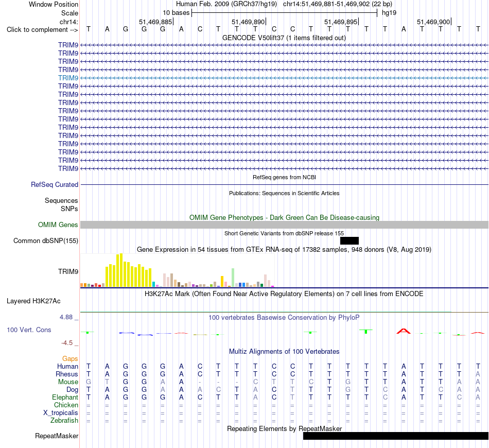This screenshot has width=489, height=448.
Task: Click the 'OMIM Genes' label
Action: point(58,225)
